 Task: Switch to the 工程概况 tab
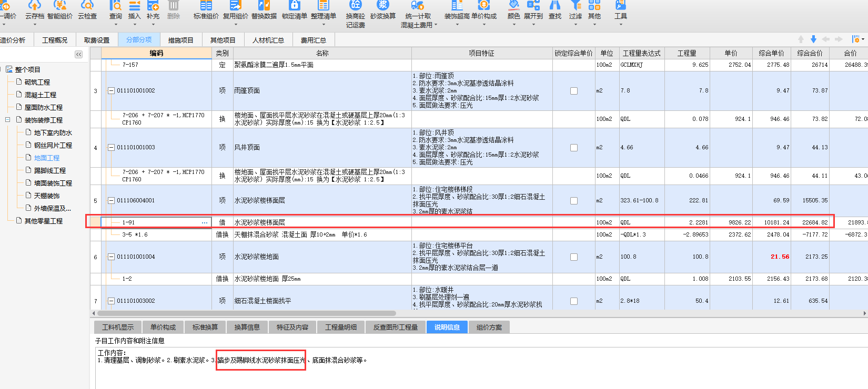click(x=55, y=40)
